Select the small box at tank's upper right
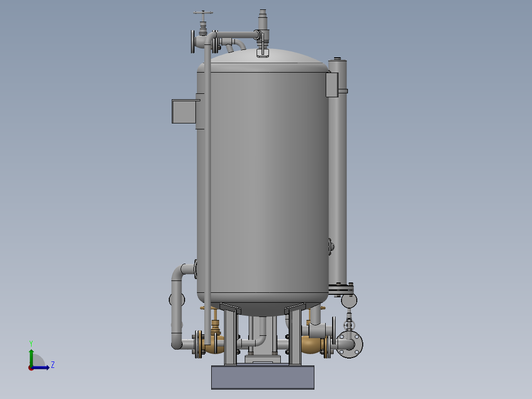Screen dimensions: 532x399 pyautogui.click(x=332, y=84)
